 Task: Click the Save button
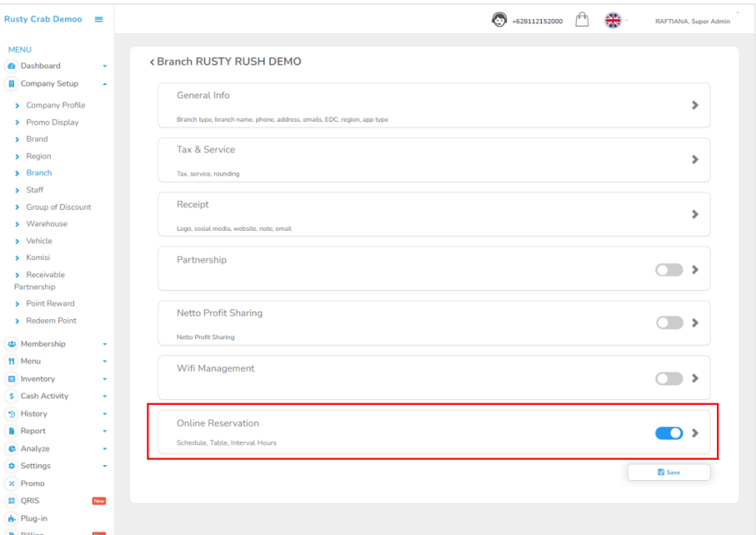(x=668, y=472)
